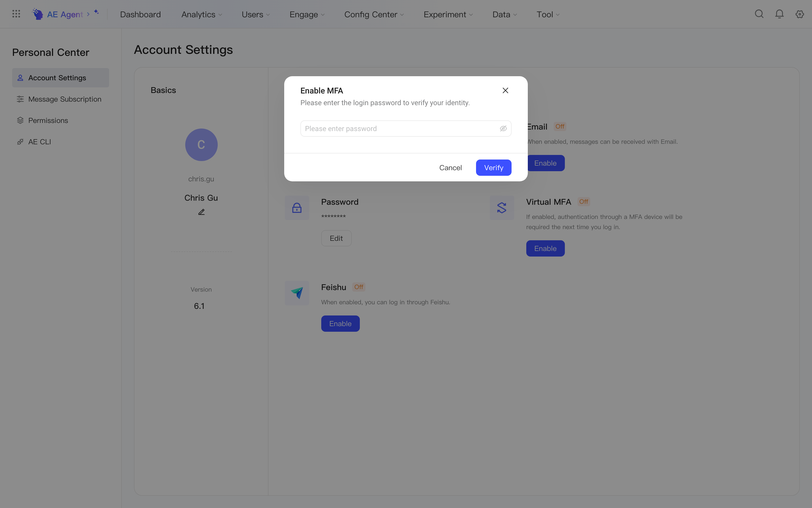The height and width of the screenshot is (508, 812).
Task: Expand the Experiment dropdown menu
Action: click(x=448, y=14)
